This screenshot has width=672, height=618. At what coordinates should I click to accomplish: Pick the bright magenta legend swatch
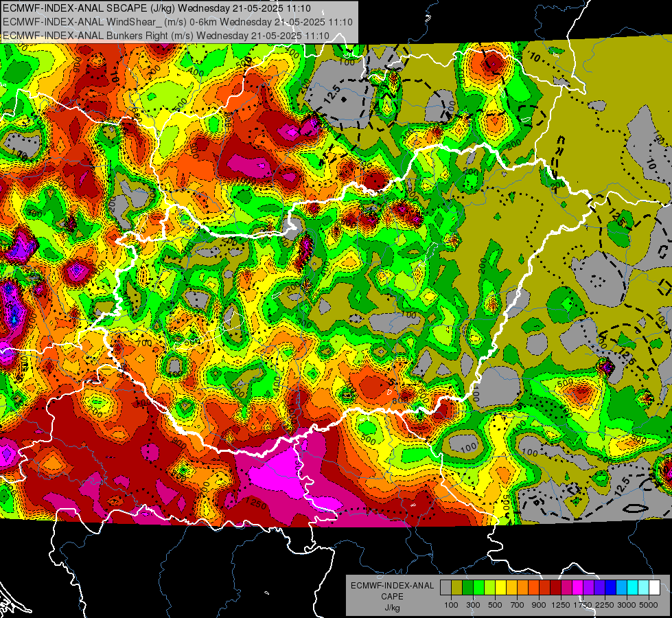coord(578,588)
